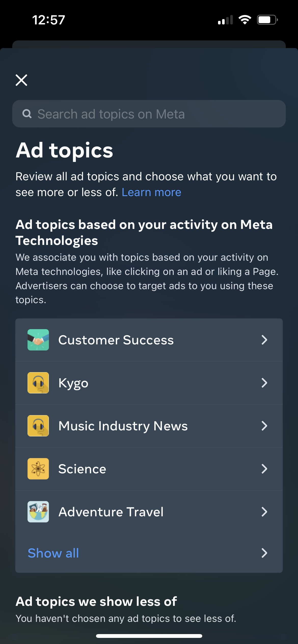The width and height of the screenshot is (298, 644).
Task: Tap the Show all link
Action: (53, 553)
